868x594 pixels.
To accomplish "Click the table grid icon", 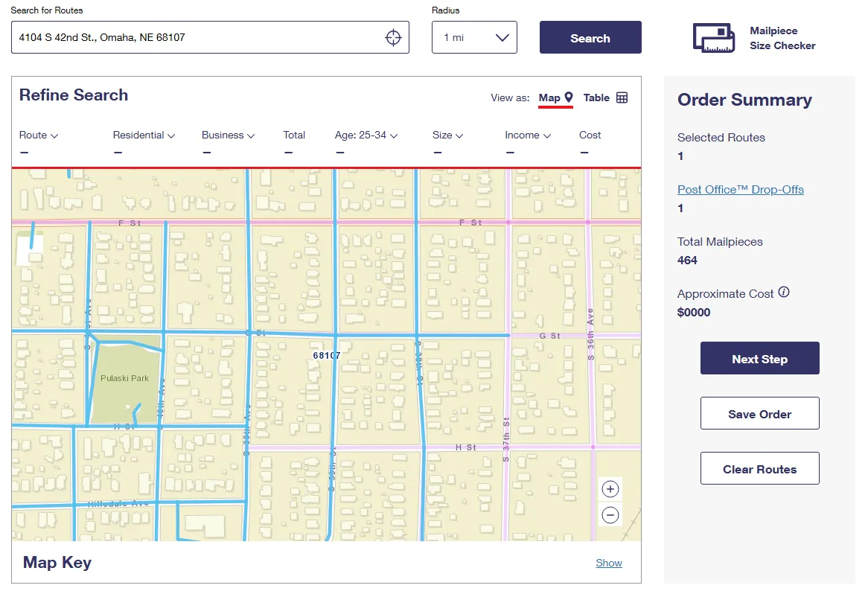I will tap(622, 98).
